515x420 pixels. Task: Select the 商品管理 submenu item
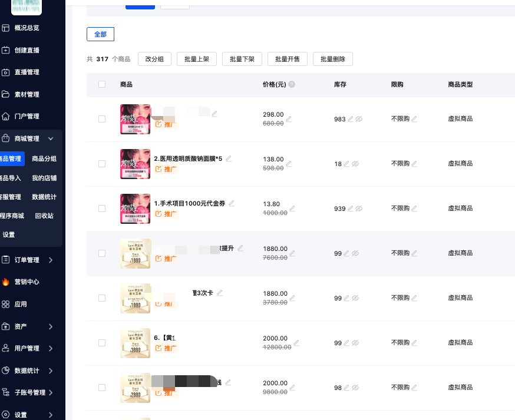click(12, 158)
